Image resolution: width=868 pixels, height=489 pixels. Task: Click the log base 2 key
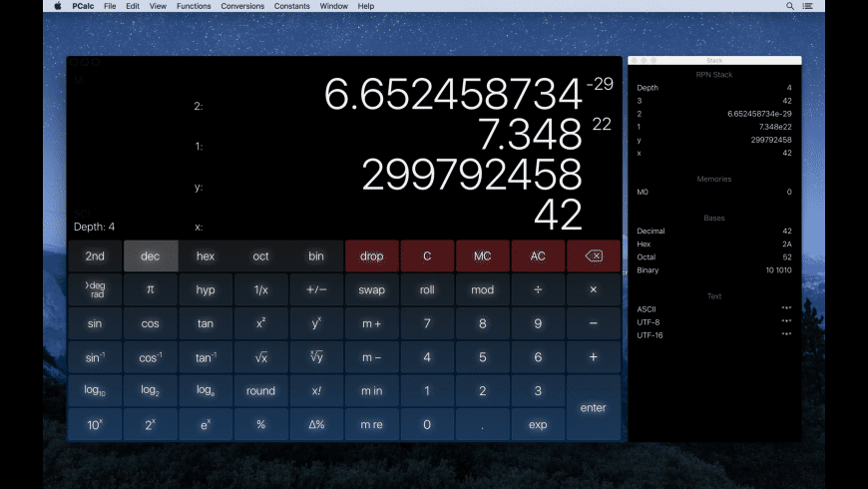(150, 391)
